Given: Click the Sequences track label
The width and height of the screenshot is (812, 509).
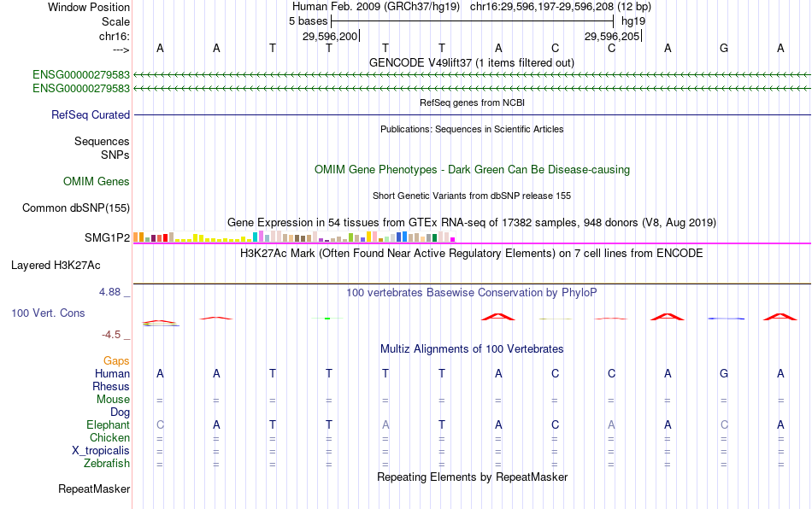Looking at the screenshot, I should tap(102, 141).
